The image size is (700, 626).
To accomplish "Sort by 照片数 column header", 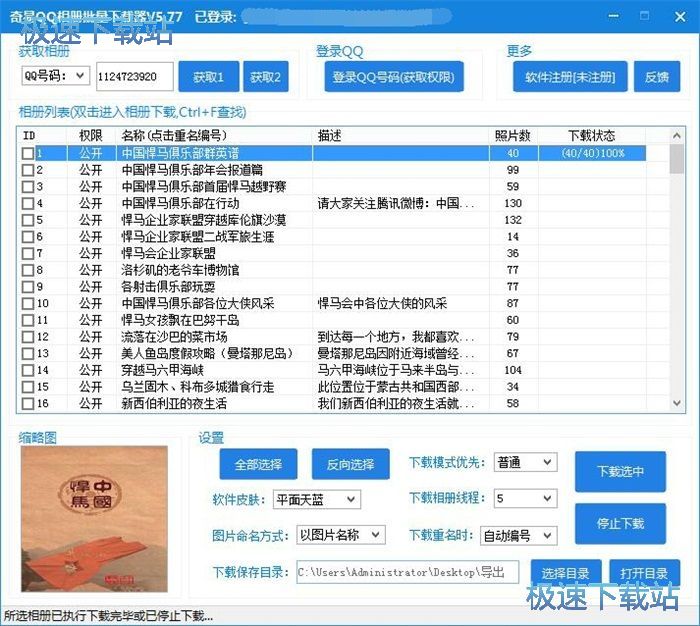I will click(x=514, y=136).
